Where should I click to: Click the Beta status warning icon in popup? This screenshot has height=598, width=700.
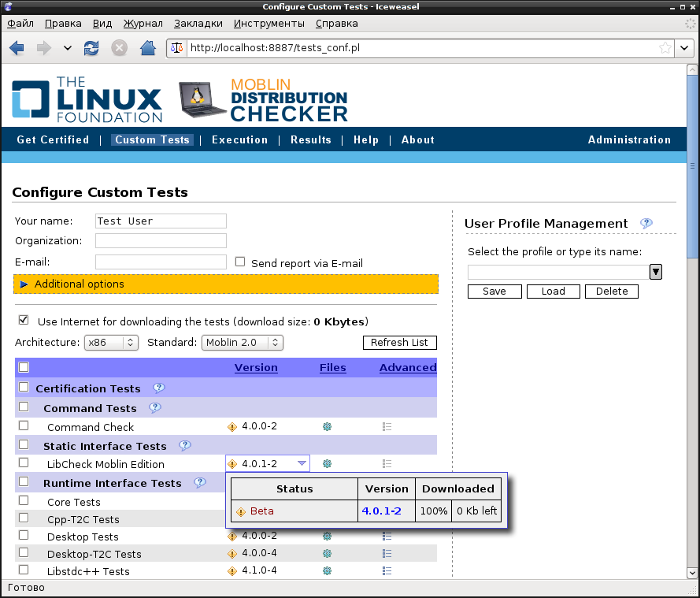click(241, 512)
